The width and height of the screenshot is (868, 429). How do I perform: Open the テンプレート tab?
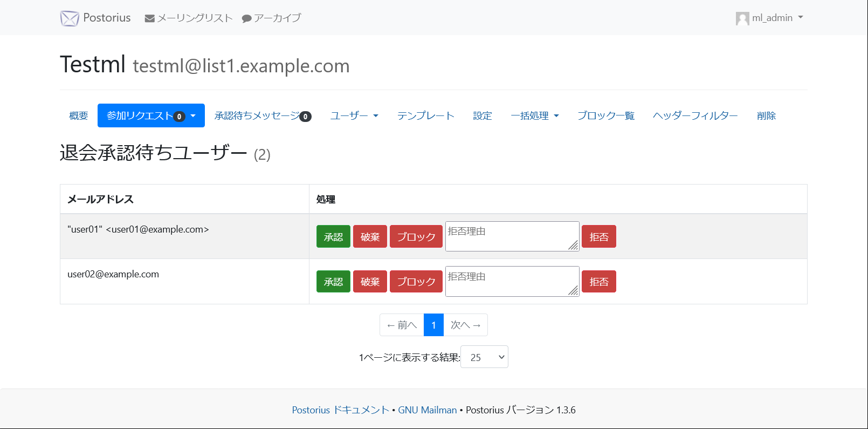(x=426, y=115)
